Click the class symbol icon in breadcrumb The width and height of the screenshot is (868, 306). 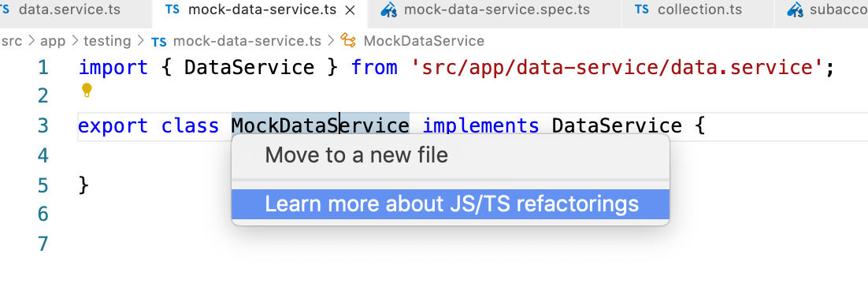[348, 40]
